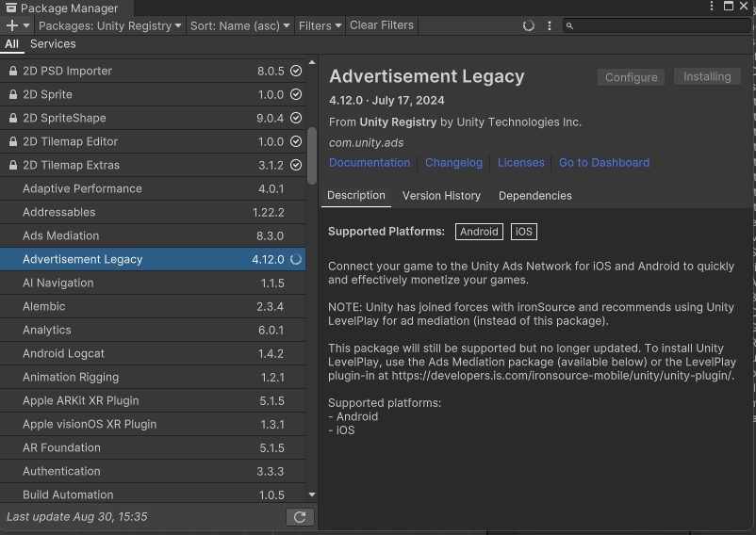This screenshot has width=756, height=535.
Task: Open the Sort: Name (asc) dropdown
Action: (239, 25)
